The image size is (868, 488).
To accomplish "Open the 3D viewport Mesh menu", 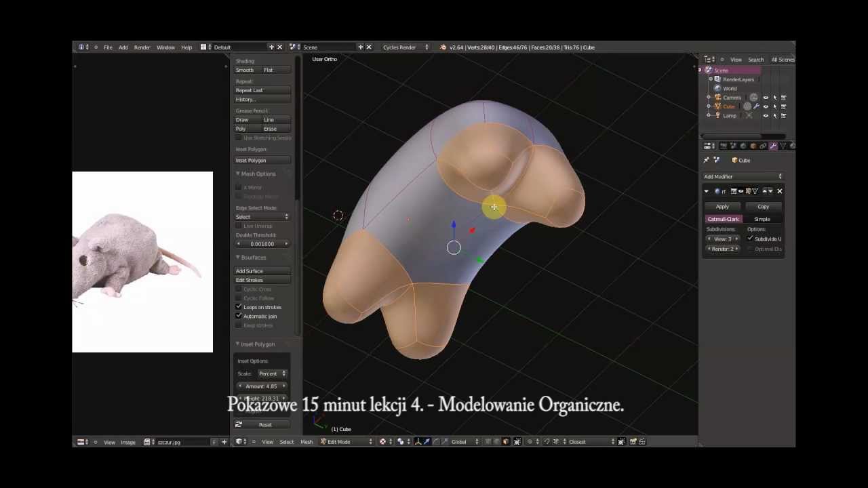I will coord(307,442).
